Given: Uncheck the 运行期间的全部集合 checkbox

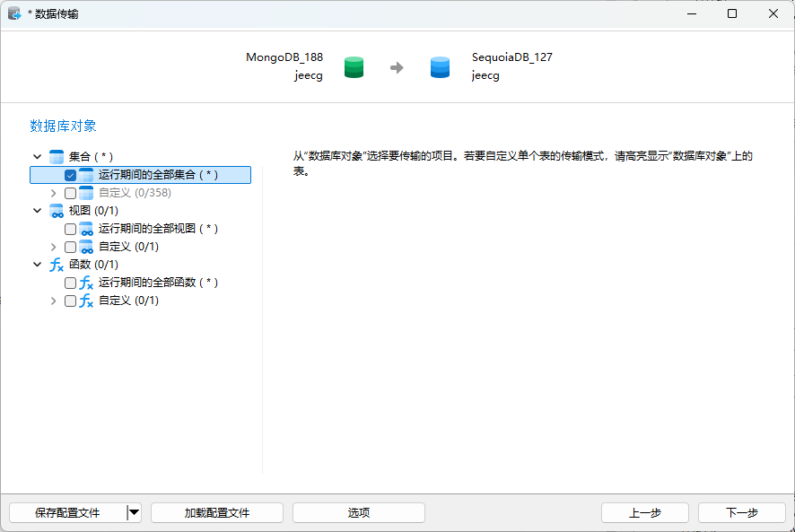Looking at the screenshot, I should [x=70, y=175].
